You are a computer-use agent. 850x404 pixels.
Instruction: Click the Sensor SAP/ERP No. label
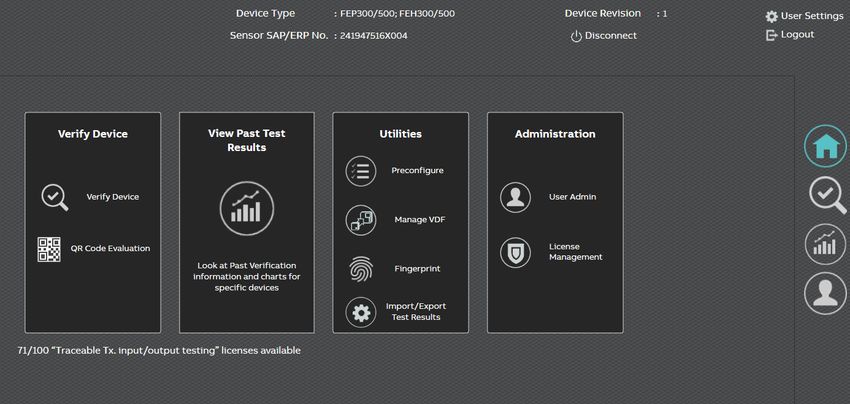pos(279,36)
